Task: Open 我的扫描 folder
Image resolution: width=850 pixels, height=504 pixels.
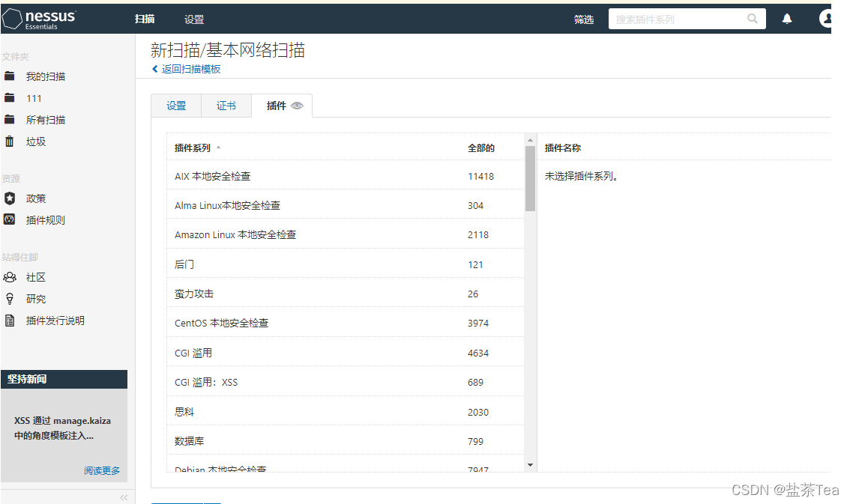Action: point(46,76)
